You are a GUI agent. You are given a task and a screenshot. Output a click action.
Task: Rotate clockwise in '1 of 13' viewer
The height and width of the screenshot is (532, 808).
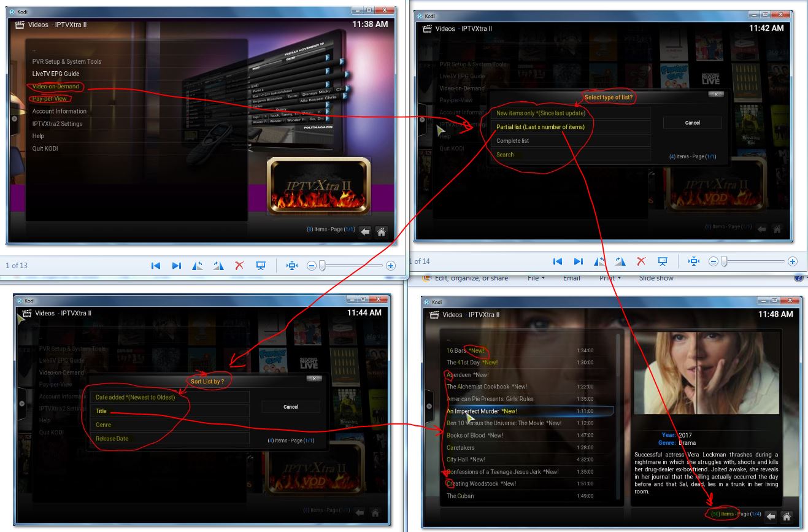click(218, 266)
